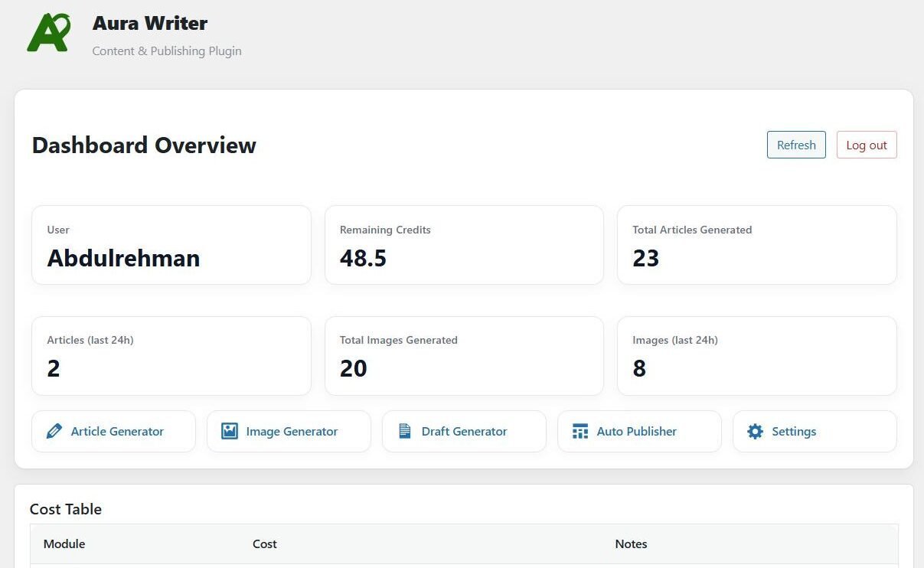924x568 pixels.
Task: Launch the Draft Generator
Action: (x=464, y=431)
